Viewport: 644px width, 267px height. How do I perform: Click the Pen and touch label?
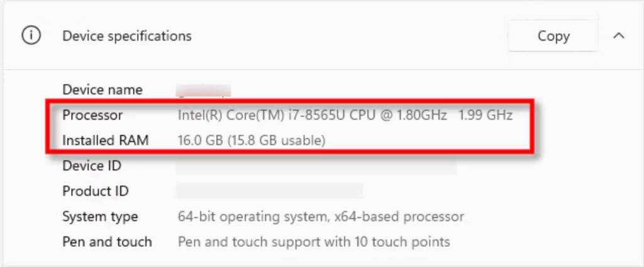click(x=107, y=242)
